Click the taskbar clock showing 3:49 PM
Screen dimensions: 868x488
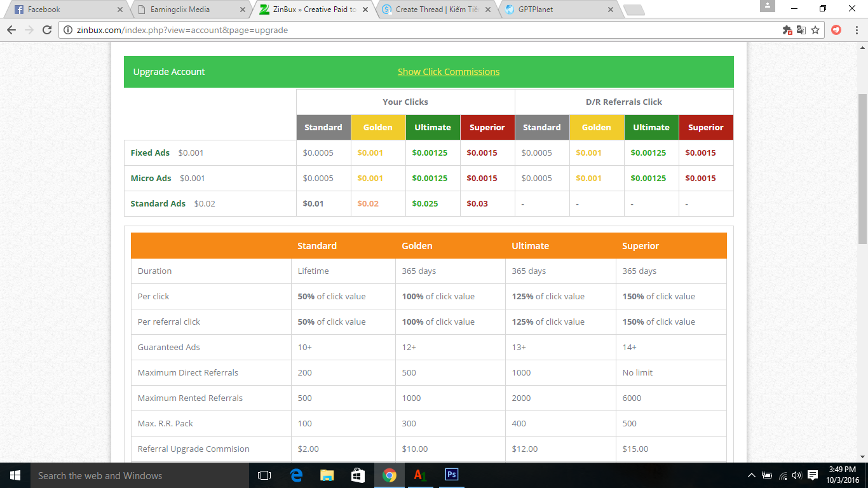pos(842,475)
